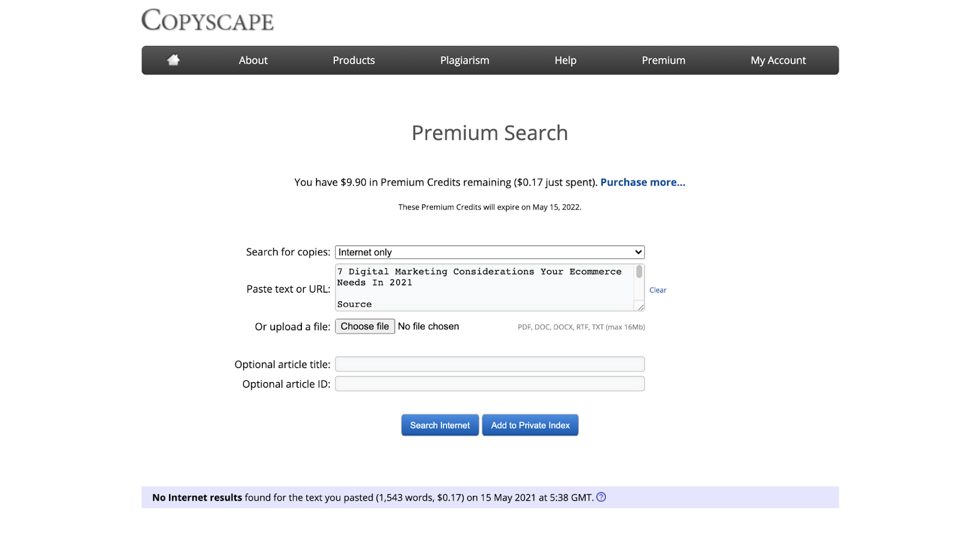Click Add to Private Index button
Image resolution: width=980 pixels, height=537 pixels.
(x=530, y=425)
